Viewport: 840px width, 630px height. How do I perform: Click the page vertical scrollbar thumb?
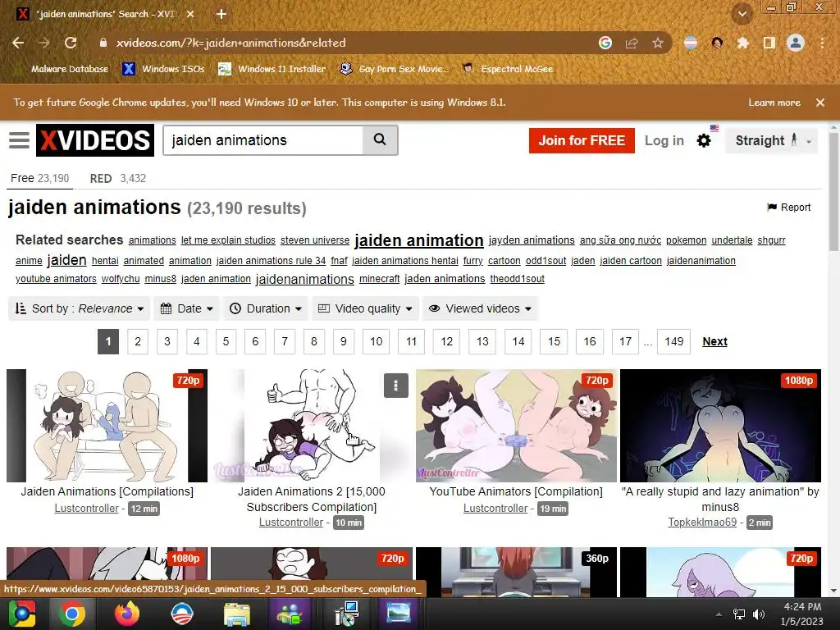click(x=833, y=190)
